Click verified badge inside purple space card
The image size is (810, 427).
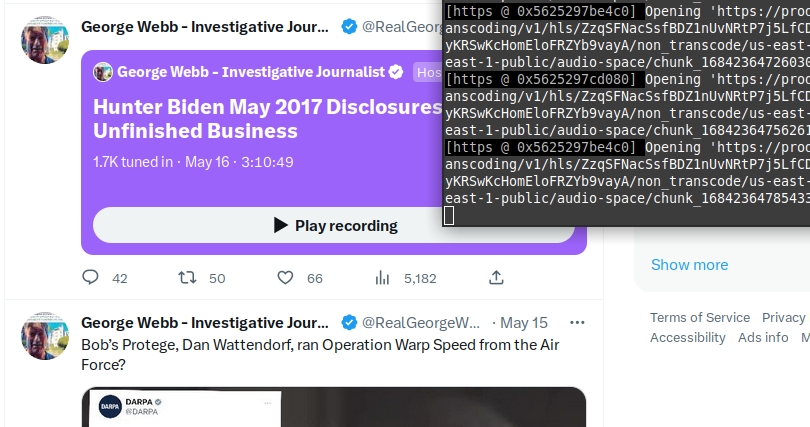pos(396,72)
